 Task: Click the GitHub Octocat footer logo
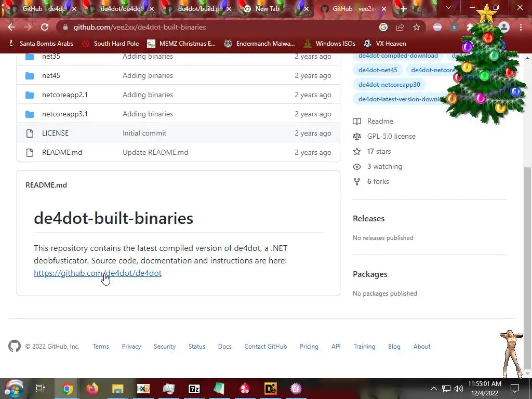click(x=15, y=347)
